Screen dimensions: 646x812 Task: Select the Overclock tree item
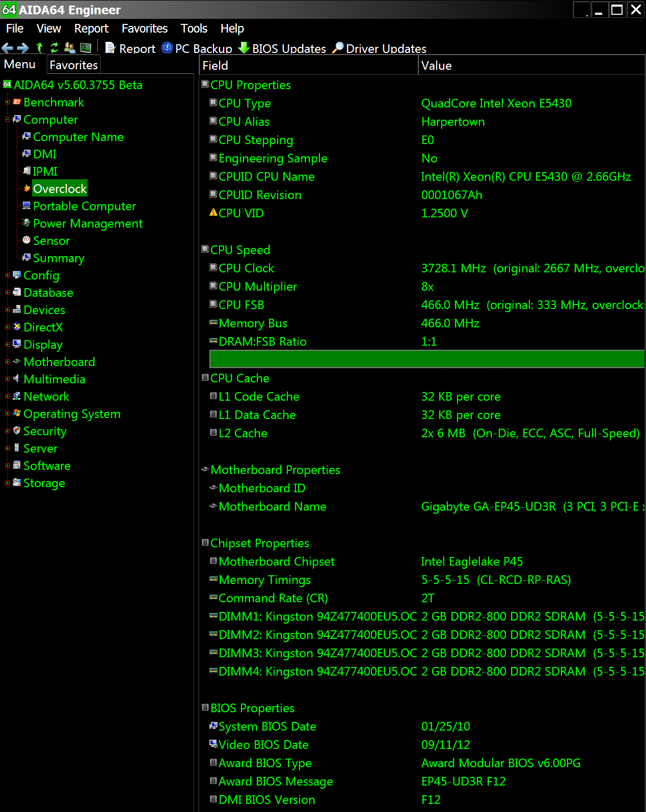pyautogui.click(x=60, y=189)
